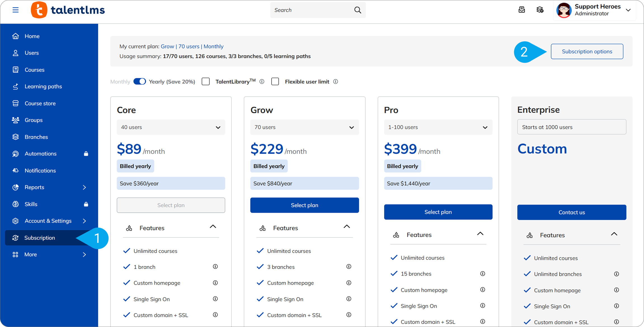Click info icon next to Flexible user limit
This screenshot has height=327, width=644.
click(336, 82)
